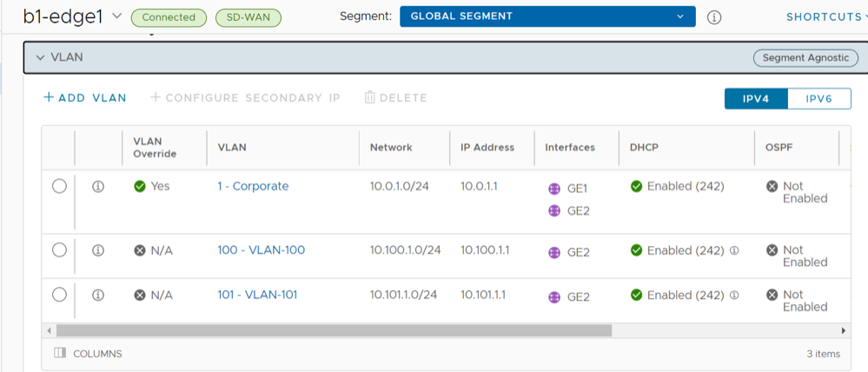
Task: Click the Columns icon below the table
Action: [60, 354]
